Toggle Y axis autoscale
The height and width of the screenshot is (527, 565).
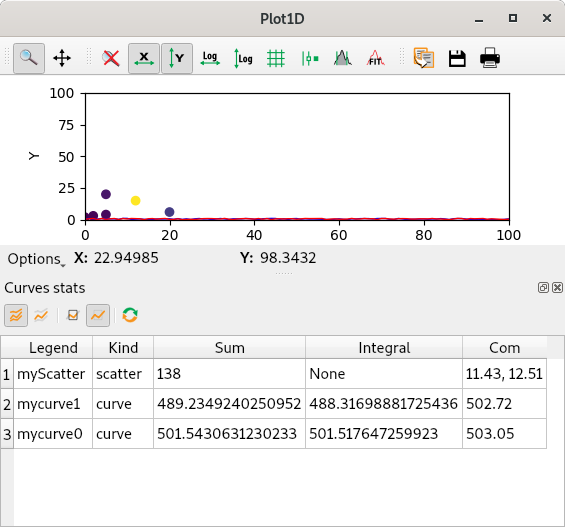point(177,58)
